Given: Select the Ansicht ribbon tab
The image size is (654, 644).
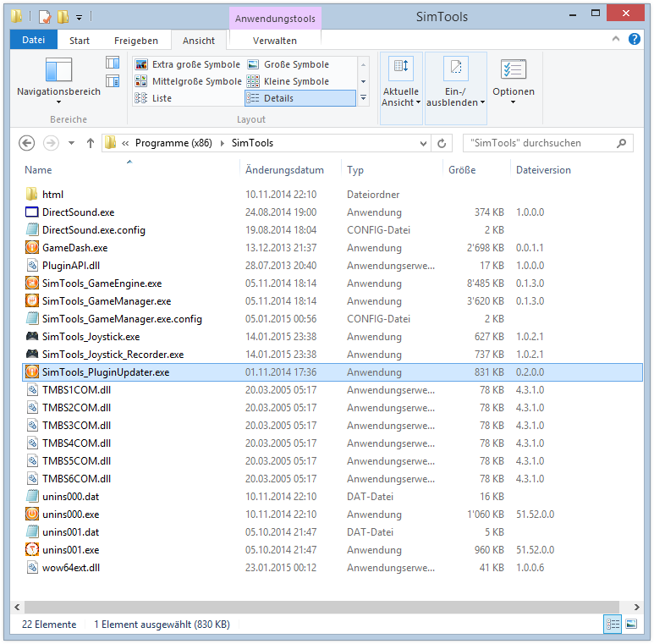Looking at the screenshot, I should click(199, 41).
